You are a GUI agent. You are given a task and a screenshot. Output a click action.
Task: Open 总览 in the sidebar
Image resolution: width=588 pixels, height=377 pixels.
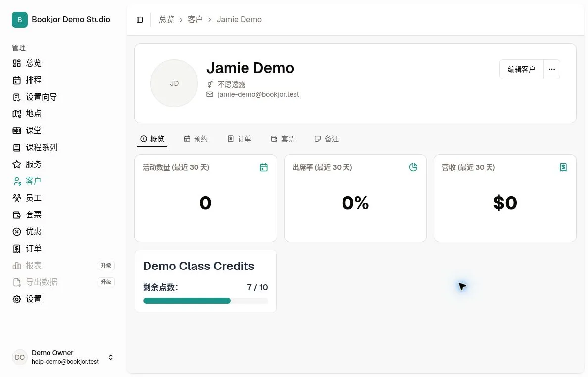pos(33,63)
